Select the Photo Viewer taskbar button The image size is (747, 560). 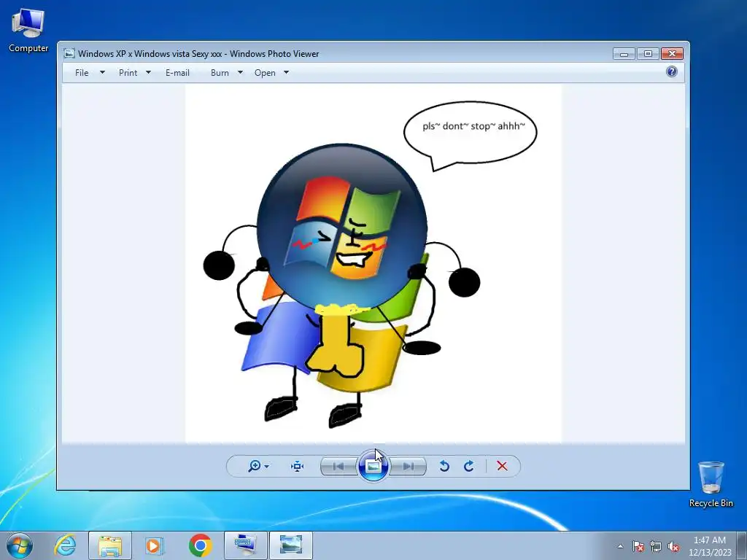(x=291, y=545)
